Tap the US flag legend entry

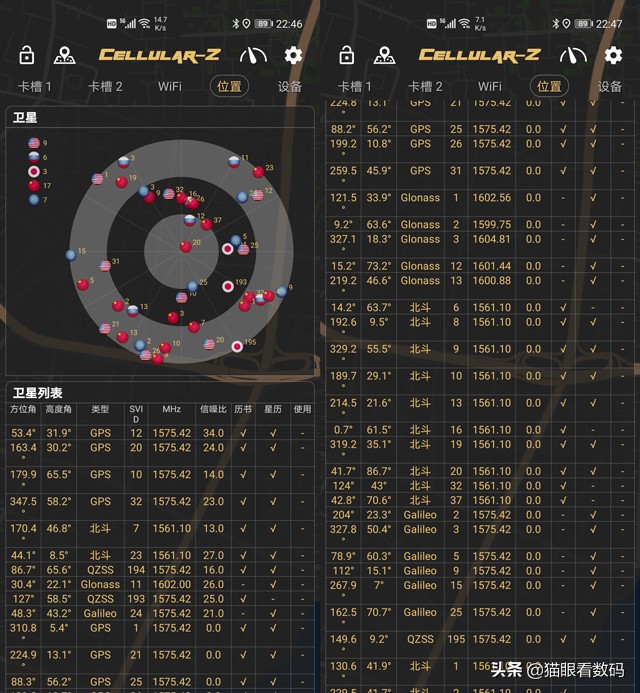[33, 143]
